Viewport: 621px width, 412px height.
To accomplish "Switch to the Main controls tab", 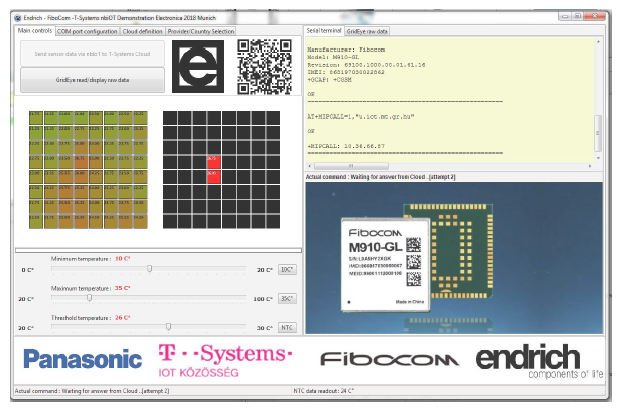I will (35, 31).
